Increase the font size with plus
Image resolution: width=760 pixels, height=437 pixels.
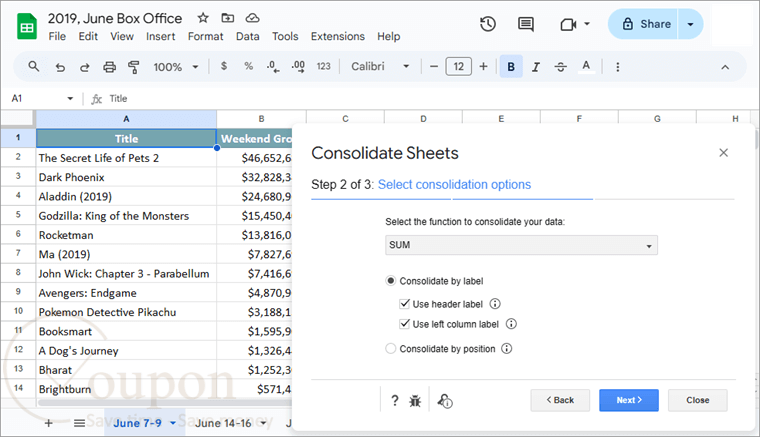pos(483,66)
